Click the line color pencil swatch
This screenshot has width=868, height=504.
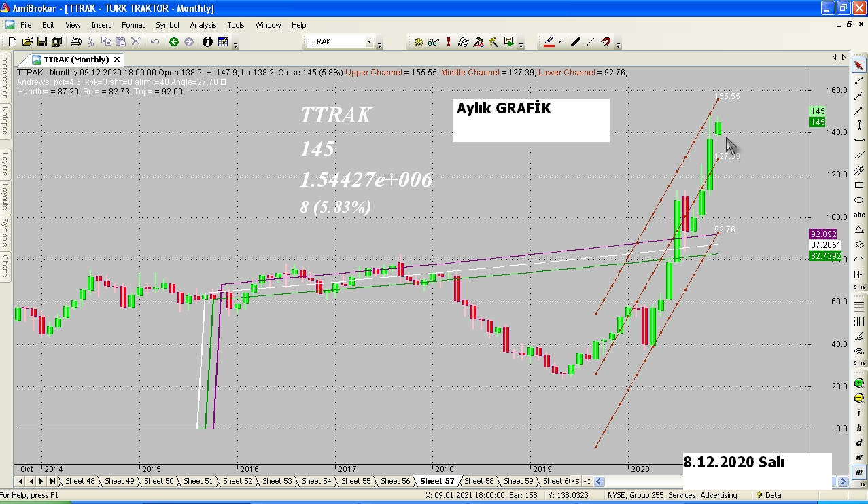coord(549,41)
